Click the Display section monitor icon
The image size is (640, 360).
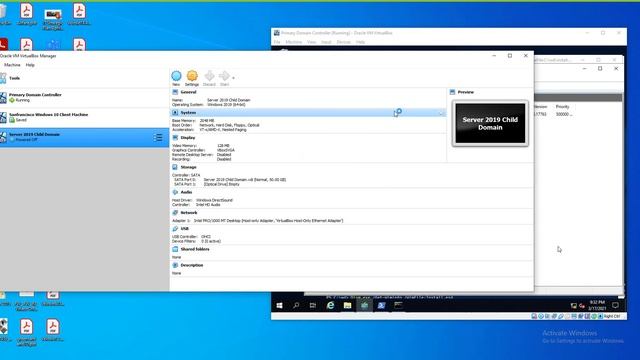[x=175, y=138]
